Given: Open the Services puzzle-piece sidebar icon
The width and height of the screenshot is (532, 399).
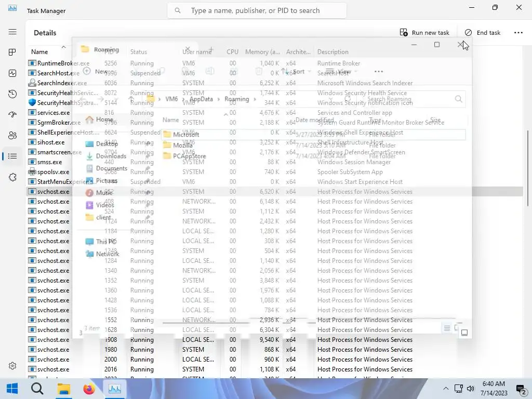Looking at the screenshot, I should (x=12, y=177).
